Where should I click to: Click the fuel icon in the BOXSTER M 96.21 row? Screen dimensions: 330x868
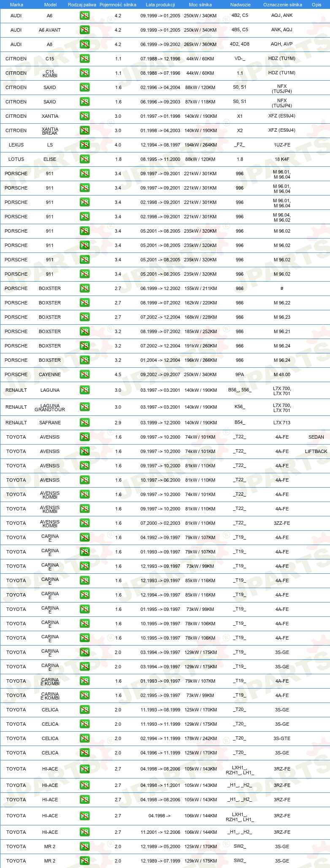click(x=84, y=331)
